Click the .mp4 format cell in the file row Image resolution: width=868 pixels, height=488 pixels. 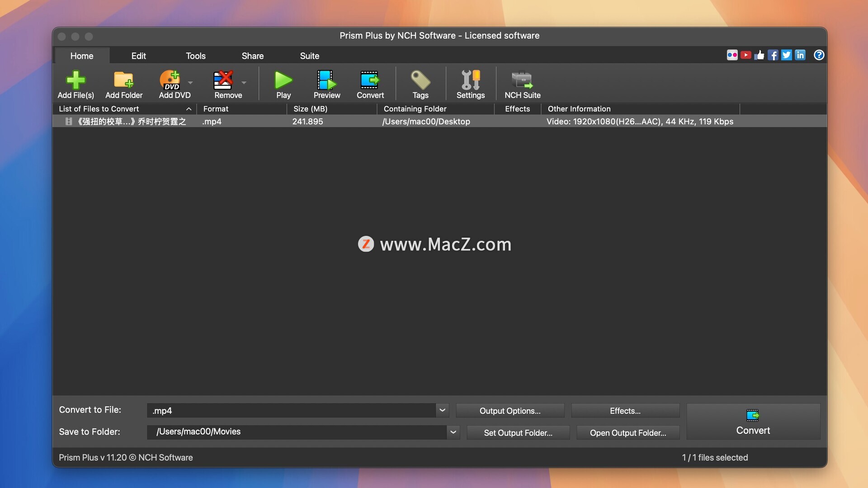[x=212, y=122]
